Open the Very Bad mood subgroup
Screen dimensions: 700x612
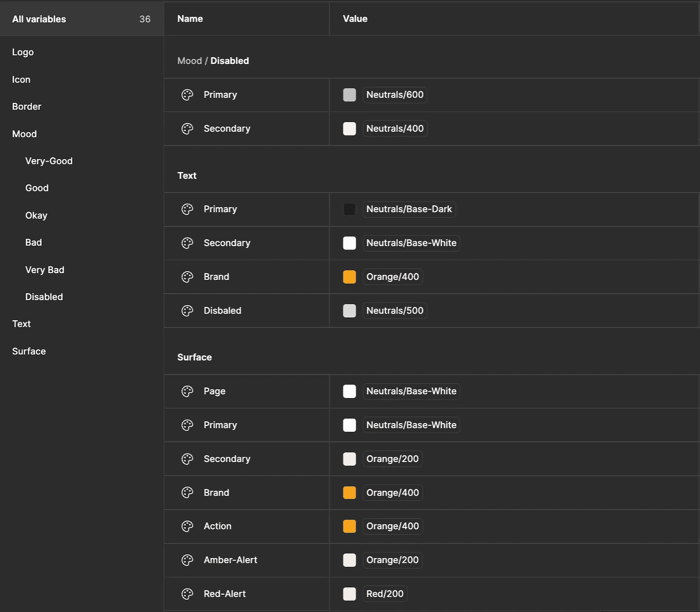click(45, 270)
